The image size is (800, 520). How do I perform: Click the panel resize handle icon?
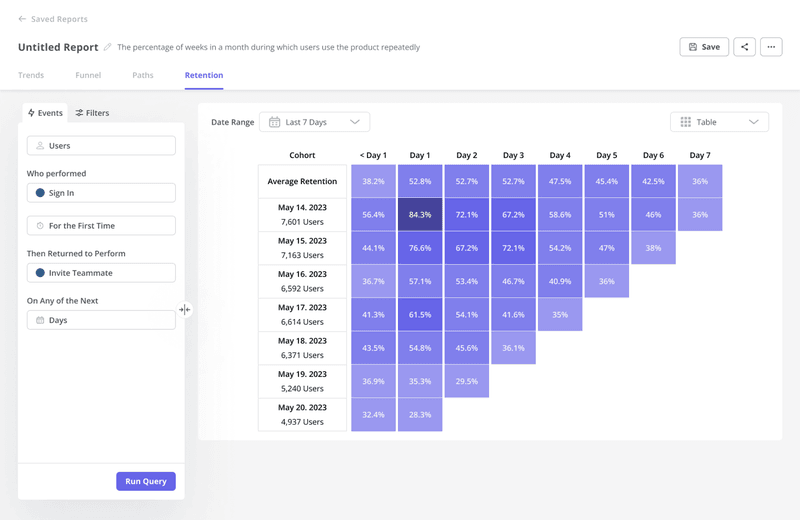click(184, 310)
